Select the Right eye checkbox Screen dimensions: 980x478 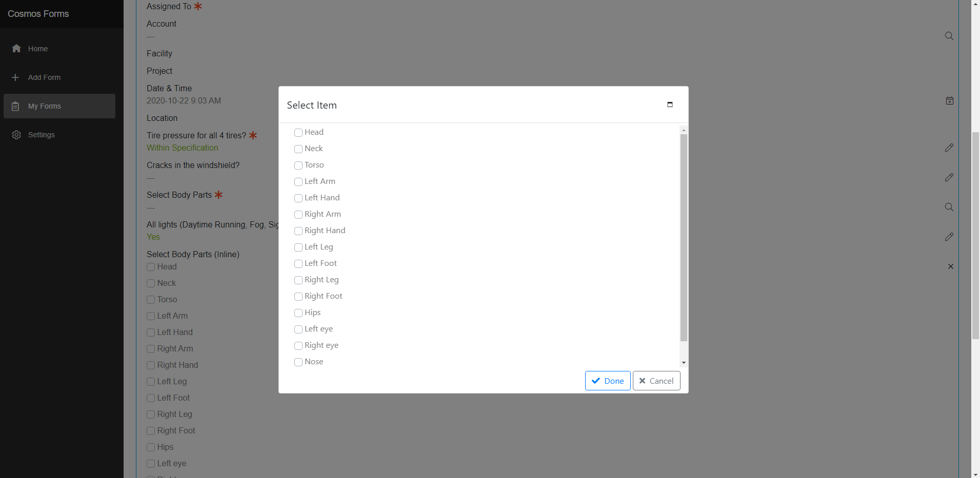(298, 346)
